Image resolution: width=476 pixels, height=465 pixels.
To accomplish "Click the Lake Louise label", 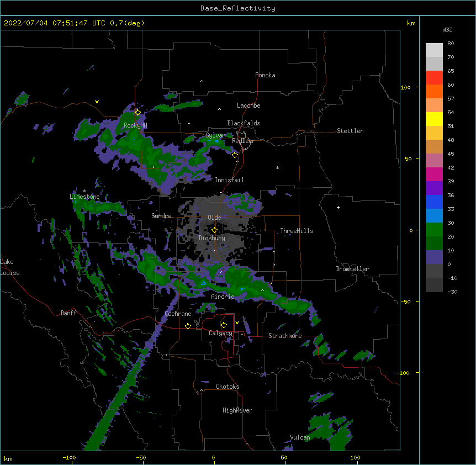I will 10,267.
